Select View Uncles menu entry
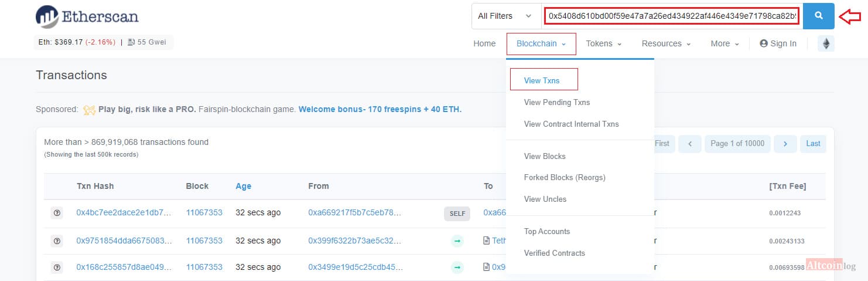 (545, 199)
